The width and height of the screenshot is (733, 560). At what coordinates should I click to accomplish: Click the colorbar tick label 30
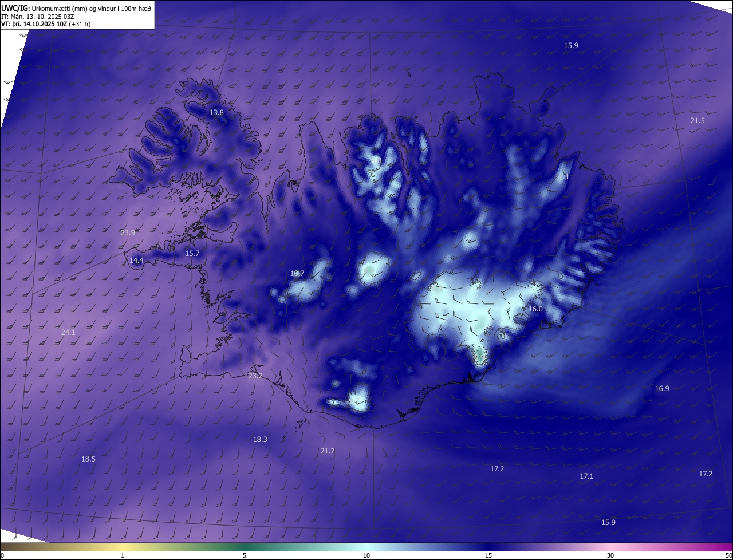[x=610, y=555]
